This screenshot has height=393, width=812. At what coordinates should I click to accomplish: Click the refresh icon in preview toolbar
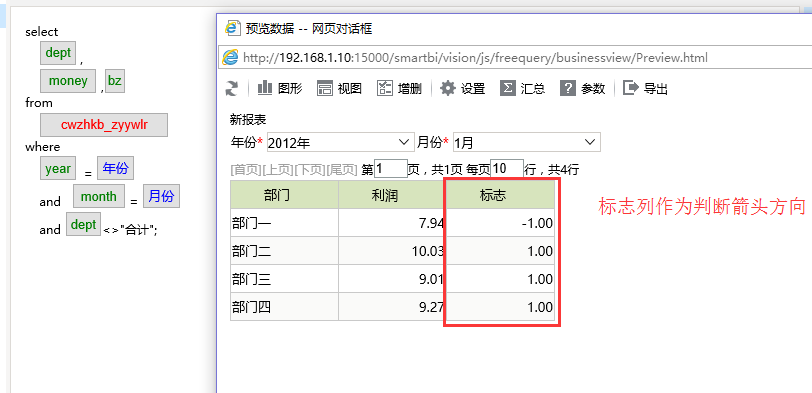click(x=231, y=89)
